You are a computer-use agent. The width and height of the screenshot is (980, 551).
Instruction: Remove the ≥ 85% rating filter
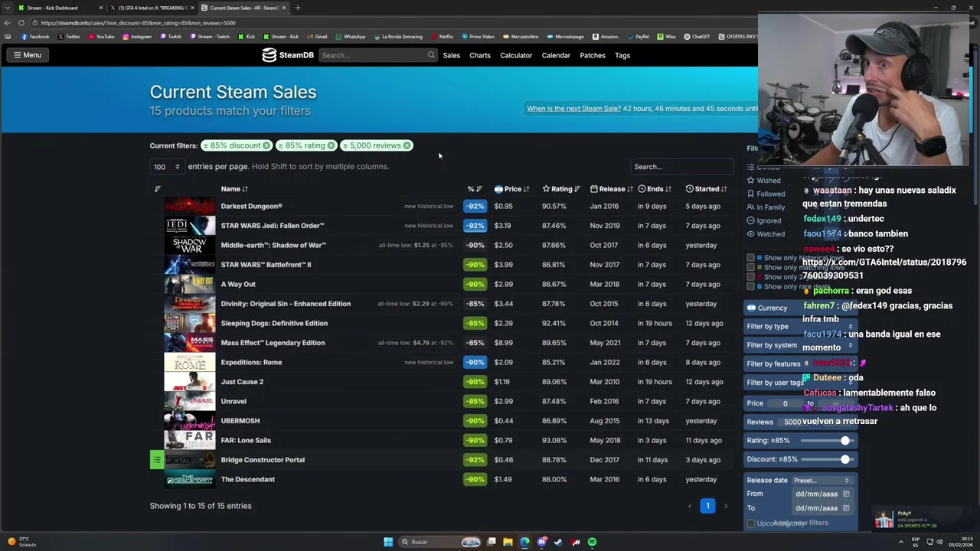331,145
